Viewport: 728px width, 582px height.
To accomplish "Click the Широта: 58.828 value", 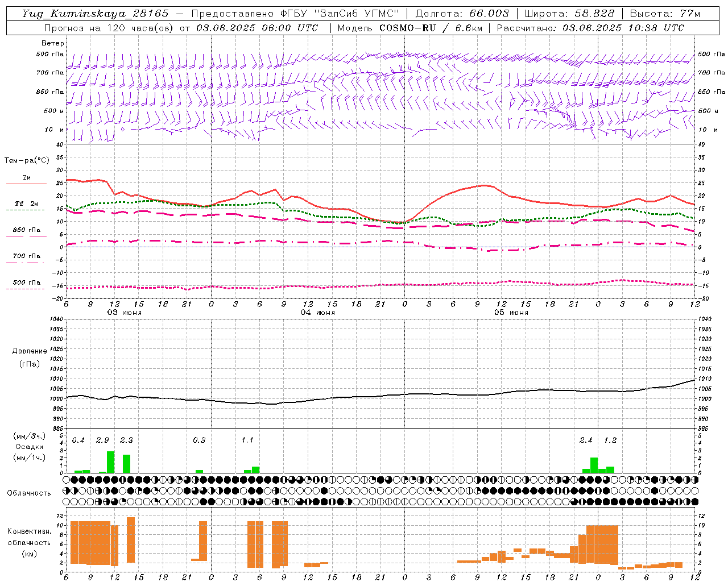I will (570, 14).
